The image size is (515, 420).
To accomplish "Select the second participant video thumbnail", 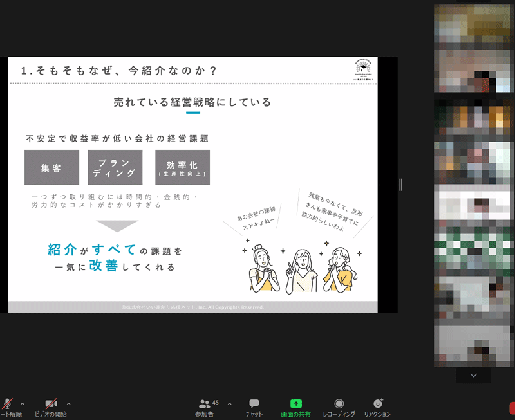I will (x=473, y=71).
